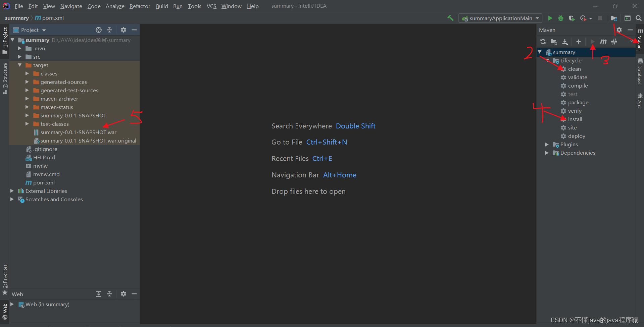Select pom.xml in project tree
644x327 pixels.
[x=44, y=182]
